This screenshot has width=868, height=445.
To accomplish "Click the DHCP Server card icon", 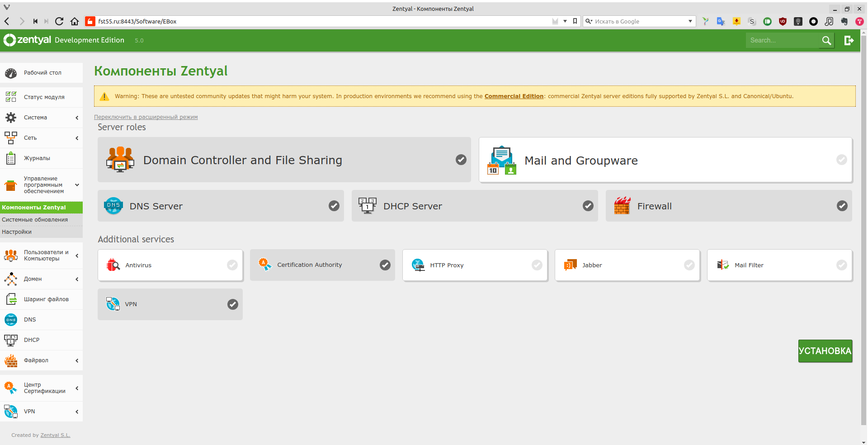I will point(368,206).
